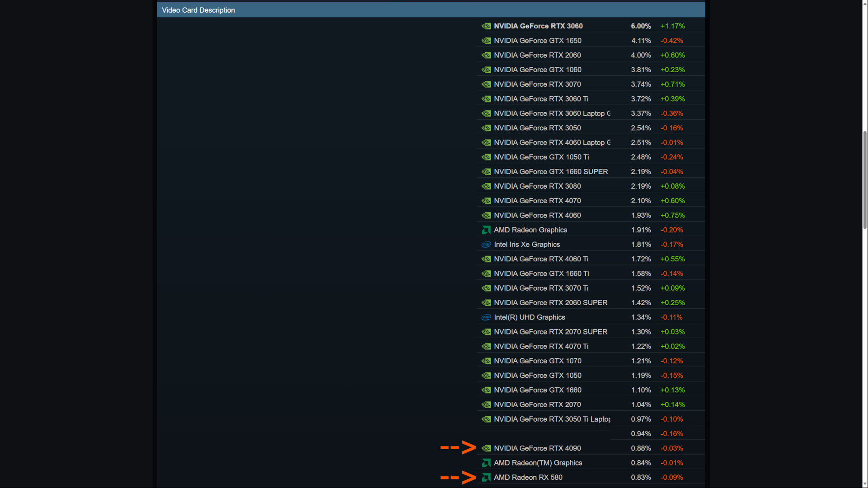The image size is (868, 488).
Task: Click the AMD icon beside Radeon RX 580
Action: point(486,477)
